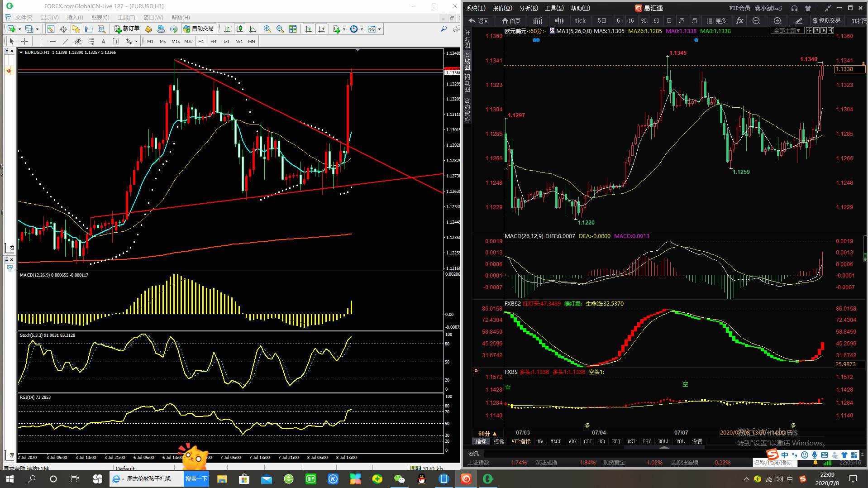Open the templates dropdown in MT4 toolbar
The image size is (868, 488).
[374, 29]
